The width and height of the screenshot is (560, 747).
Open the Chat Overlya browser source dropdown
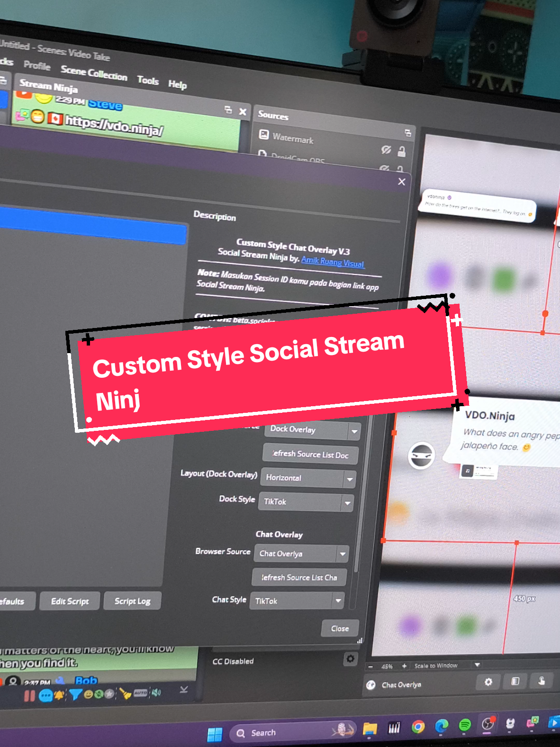pyautogui.click(x=301, y=553)
